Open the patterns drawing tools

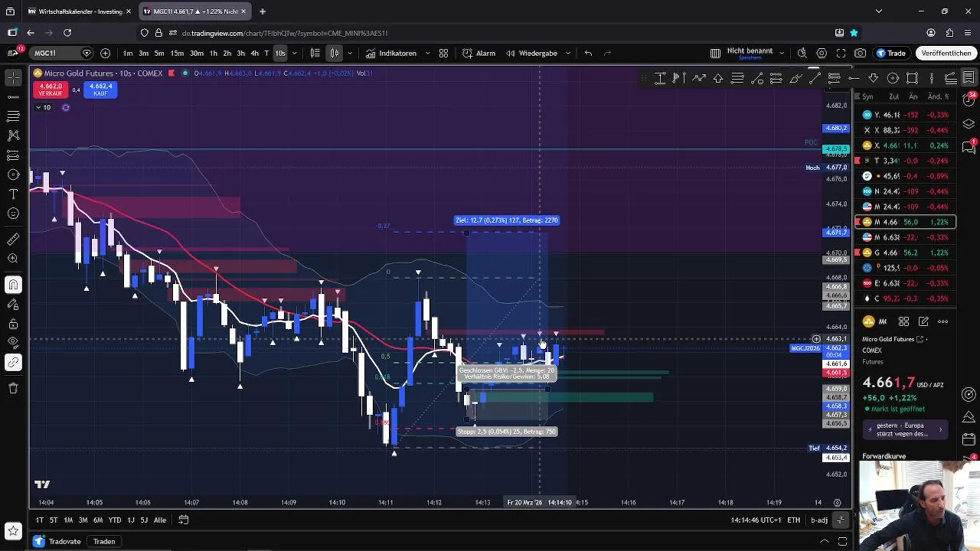(x=13, y=135)
